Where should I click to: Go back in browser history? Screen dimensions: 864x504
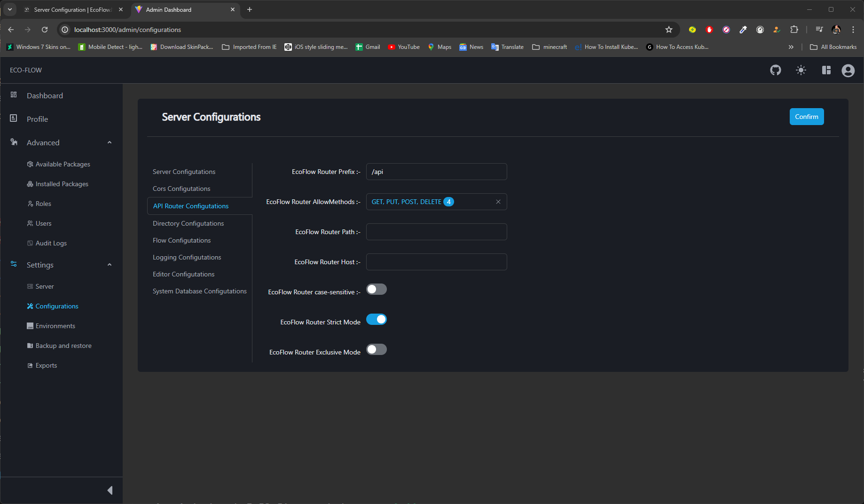tap(11, 30)
